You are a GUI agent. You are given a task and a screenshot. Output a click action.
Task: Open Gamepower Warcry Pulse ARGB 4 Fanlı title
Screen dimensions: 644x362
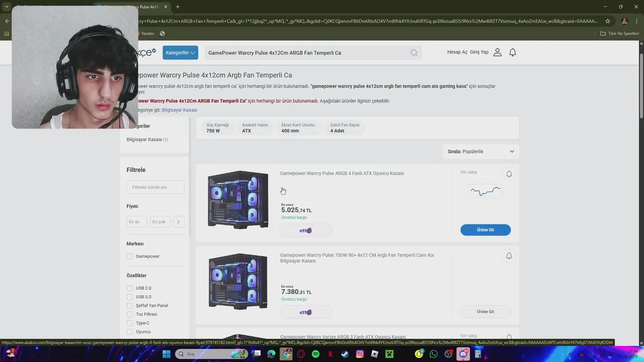coord(342,173)
